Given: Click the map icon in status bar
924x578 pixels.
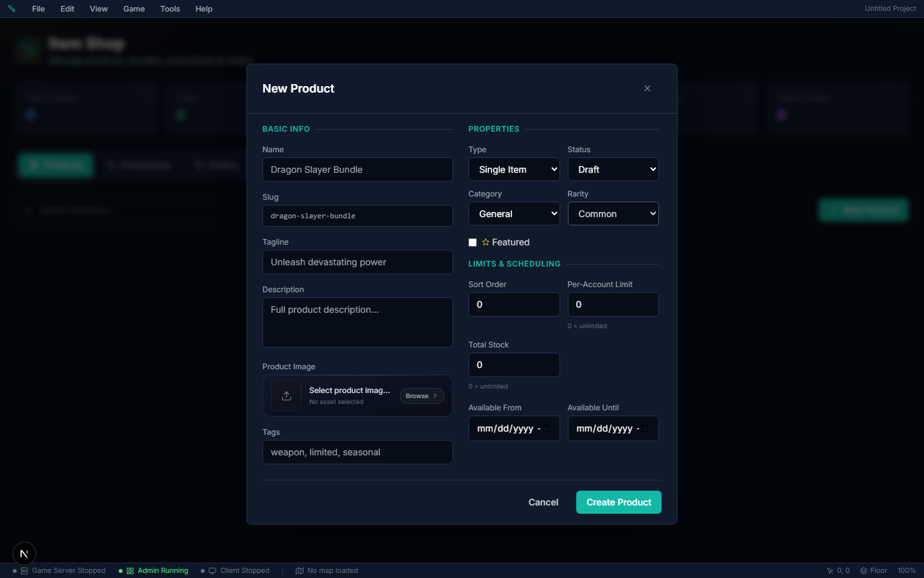Looking at the screenshot, I should (x=300, y=571).
